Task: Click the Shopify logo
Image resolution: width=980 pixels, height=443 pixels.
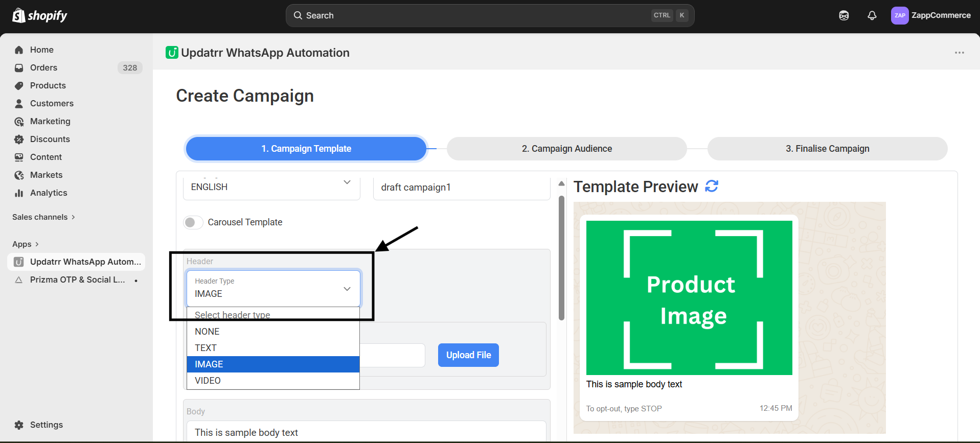Action: [x=40, y=15]
